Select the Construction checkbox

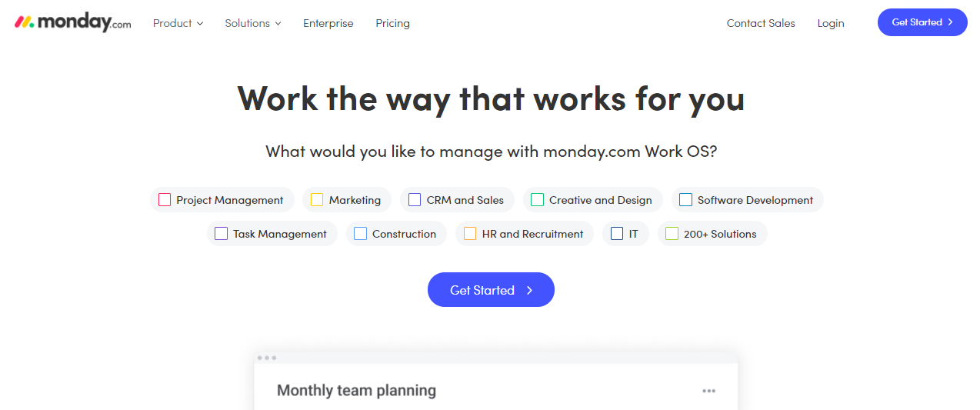click(x=360, y=234)
